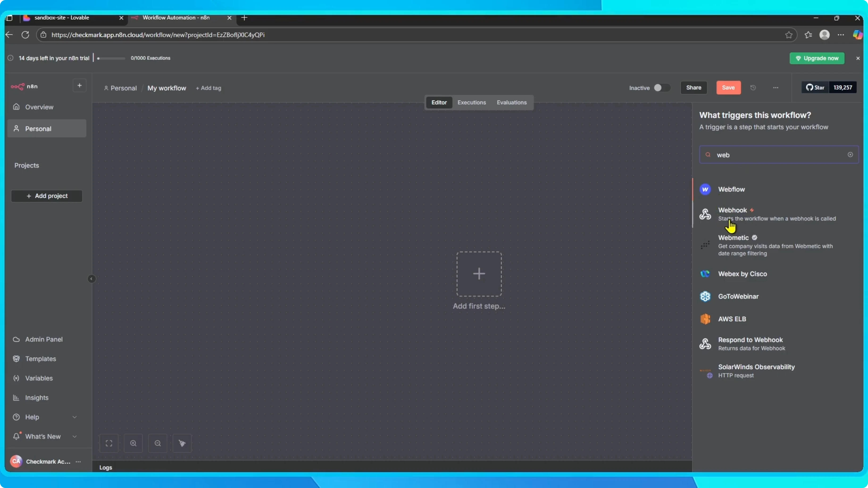The image size is (868, 488).
Task: Click the Add project button
Action: (x=47, y=196)
